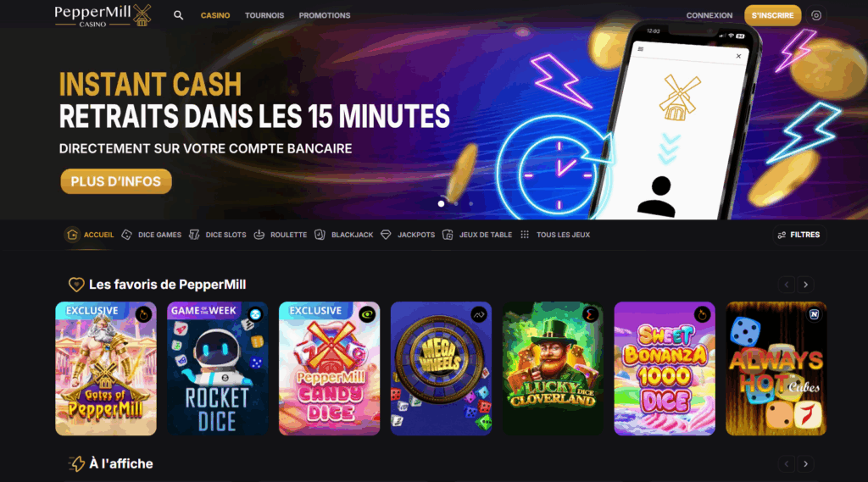Screen dimensions: 868x482
Task: Show next PepperMill favourites games
Action: (805, 285)
